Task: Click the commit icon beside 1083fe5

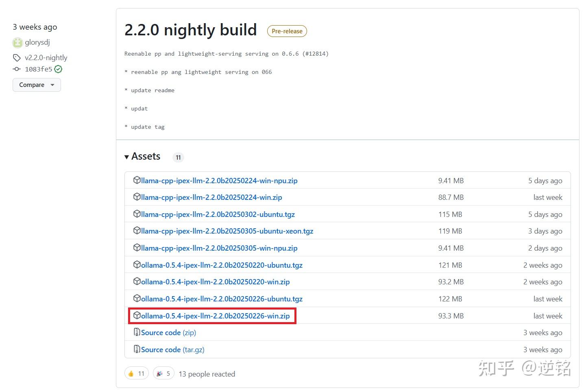Action: [x=17, y=69]
